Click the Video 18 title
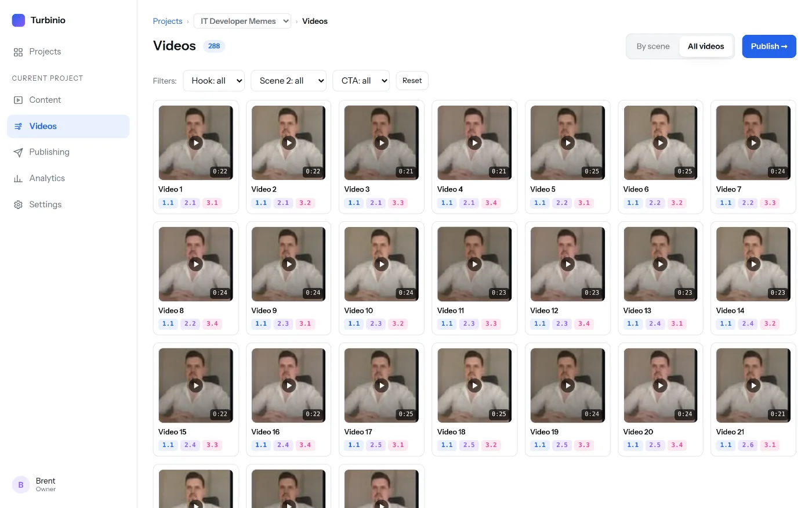 [x=451, y=432]
